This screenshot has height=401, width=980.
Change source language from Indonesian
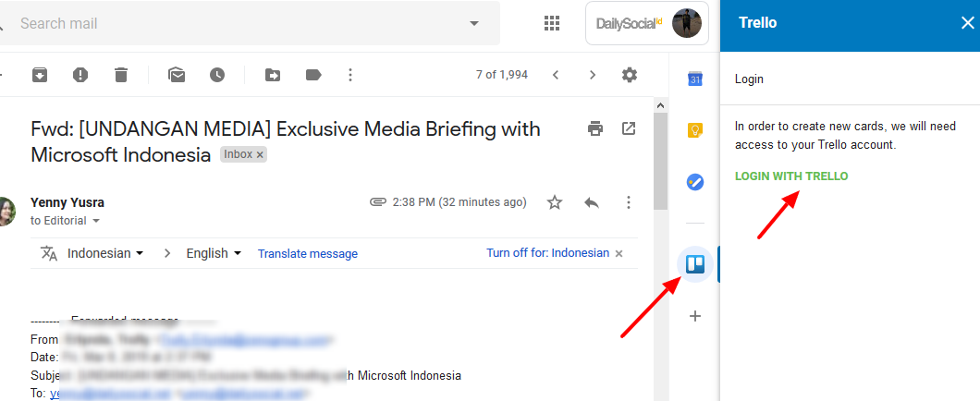[105, 253]
